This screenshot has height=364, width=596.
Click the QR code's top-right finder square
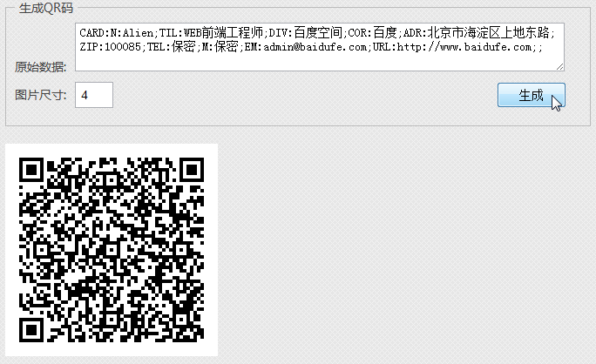[x=192, y=170]
